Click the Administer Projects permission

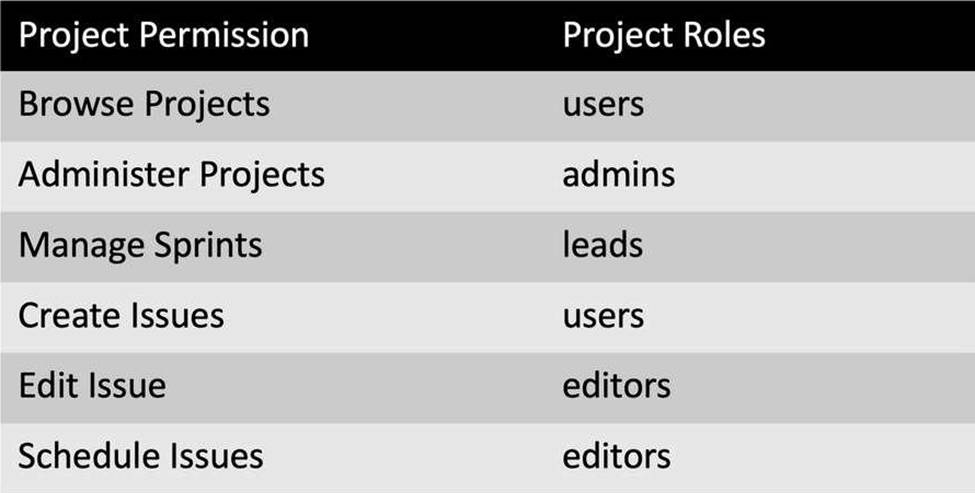(172, 175)
